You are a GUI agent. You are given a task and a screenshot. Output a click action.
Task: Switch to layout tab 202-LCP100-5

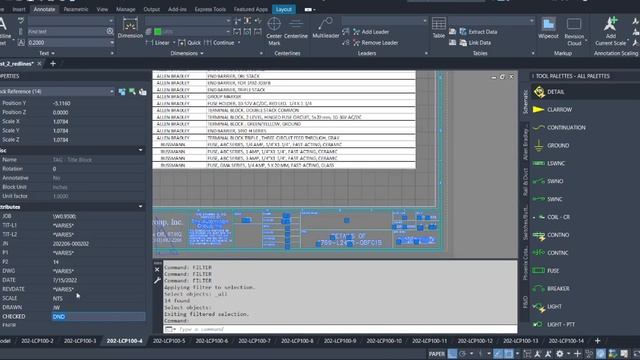click(169, 341)
